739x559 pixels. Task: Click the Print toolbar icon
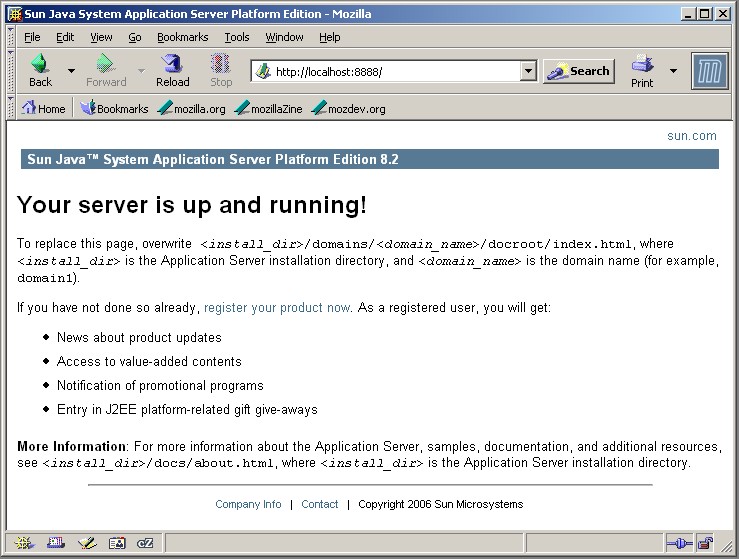642,71
